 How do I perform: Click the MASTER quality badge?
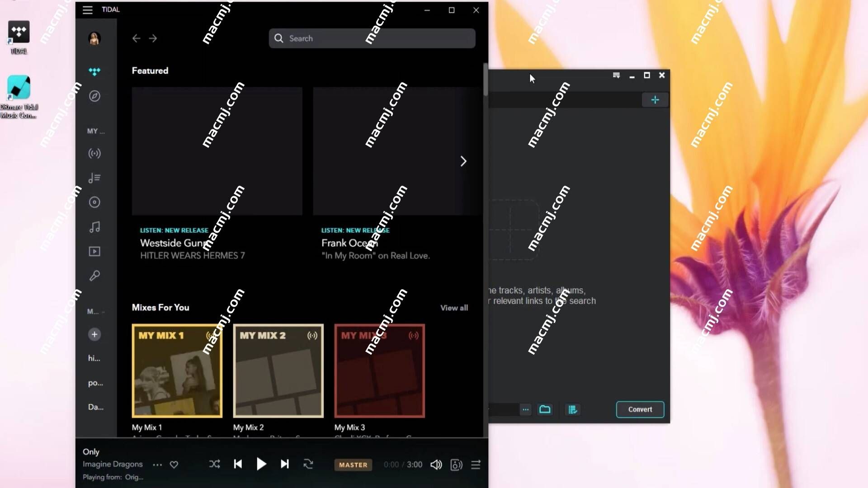point(353,465)
